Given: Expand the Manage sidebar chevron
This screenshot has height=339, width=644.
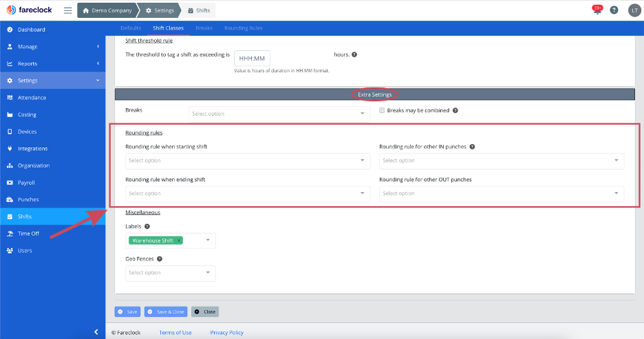Looking at the screenshot, I should (x=98, y=46).
